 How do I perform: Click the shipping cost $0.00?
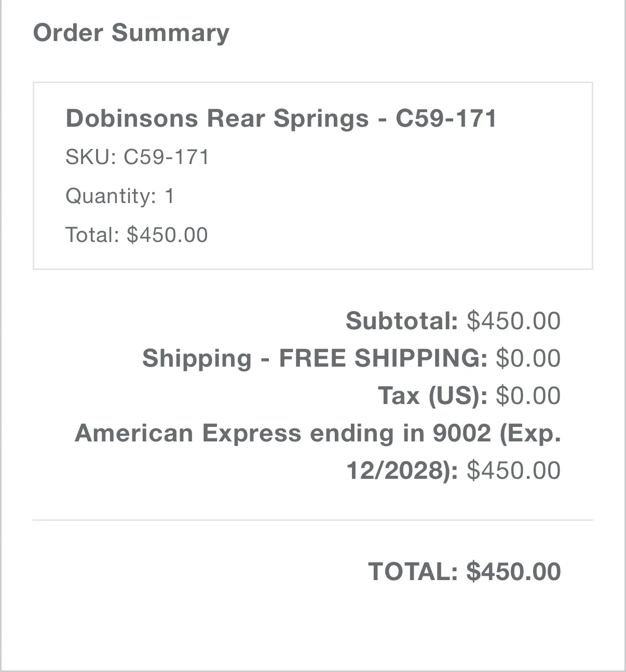tap(528, 358)
